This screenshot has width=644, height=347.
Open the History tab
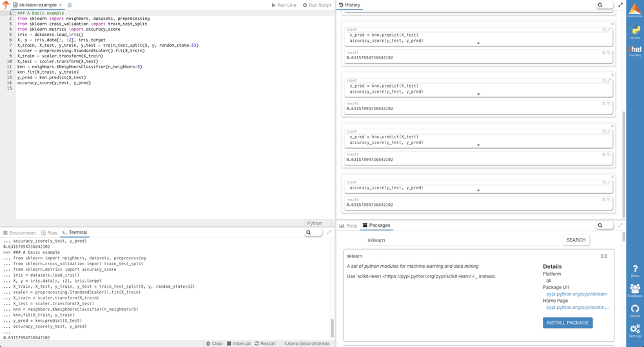click(349, 5)
